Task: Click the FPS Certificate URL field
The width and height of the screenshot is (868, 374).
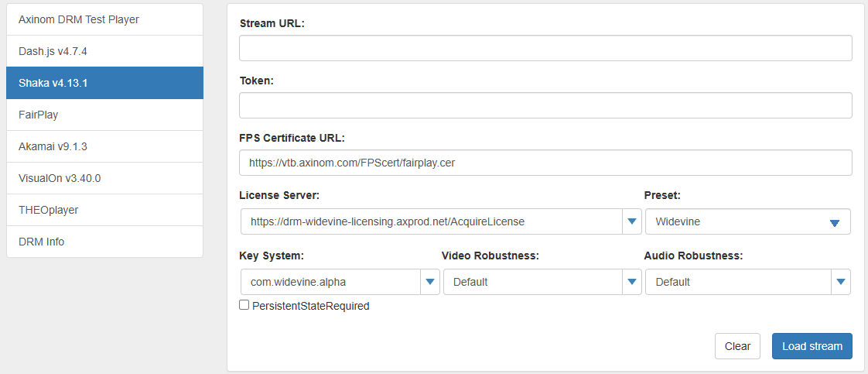Action: click(545, 163)
